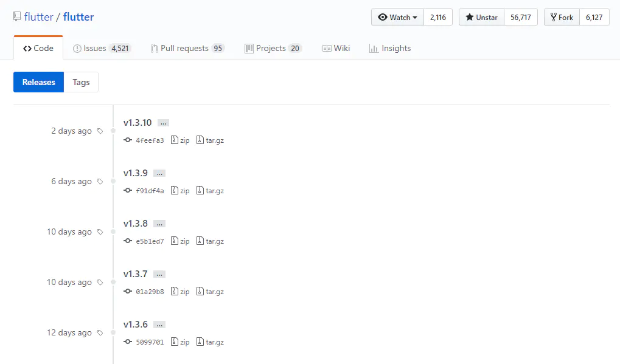Open the Watch dropdown button
This screenshot has width=620, height=364.
point(397,18)
